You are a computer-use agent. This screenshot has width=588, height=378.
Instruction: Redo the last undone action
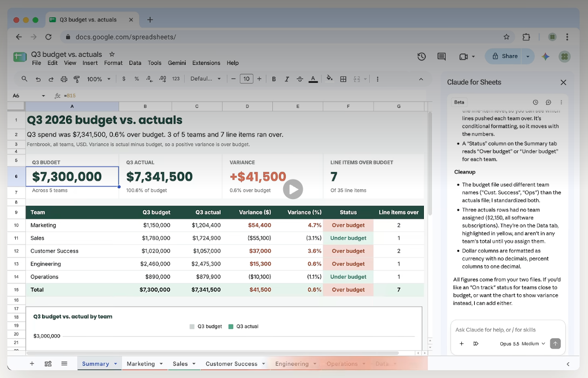point(51,79)
